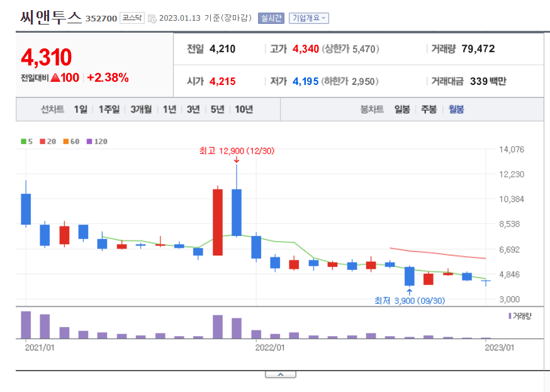Click the calendar icon before the date
The image size is (550, 392).
[152, 19]
